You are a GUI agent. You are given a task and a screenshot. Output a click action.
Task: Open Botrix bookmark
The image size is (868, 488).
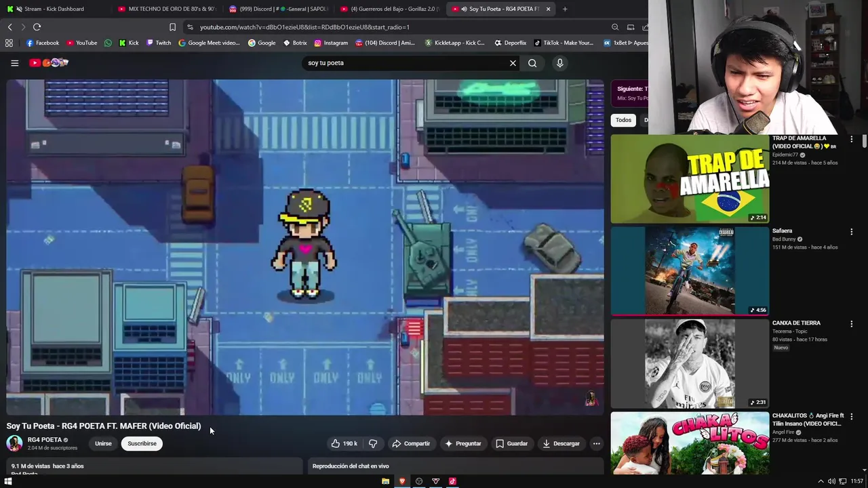click(295, 43)
